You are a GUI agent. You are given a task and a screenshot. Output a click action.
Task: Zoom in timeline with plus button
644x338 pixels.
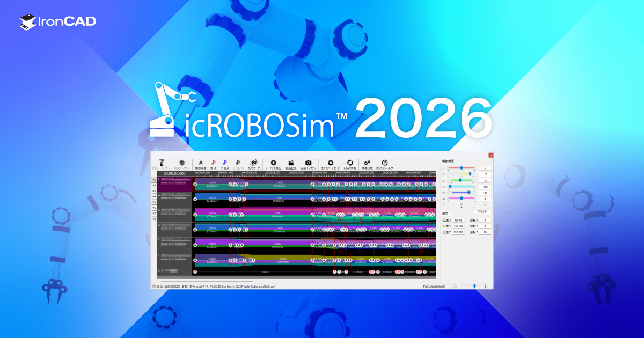coord(485,286)
